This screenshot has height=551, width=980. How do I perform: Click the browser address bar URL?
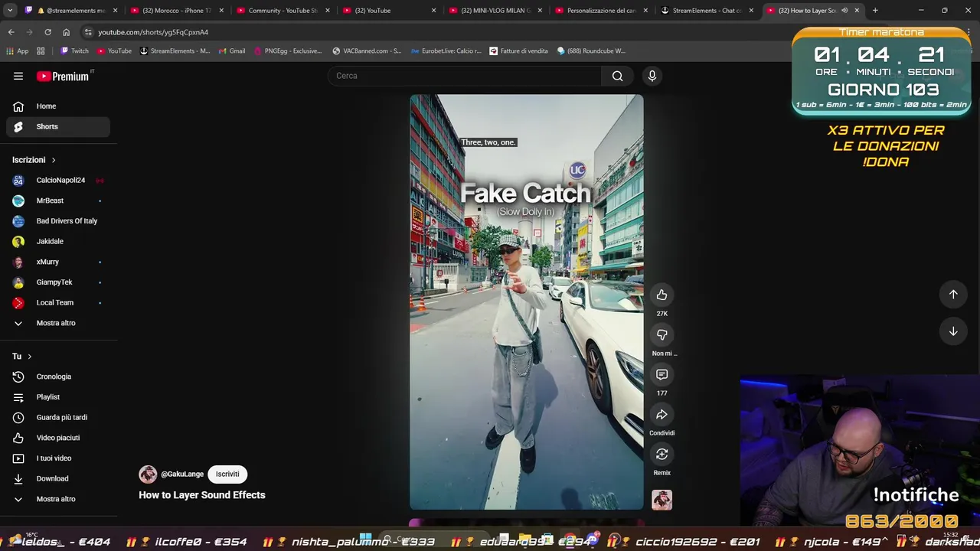point(153,32)
